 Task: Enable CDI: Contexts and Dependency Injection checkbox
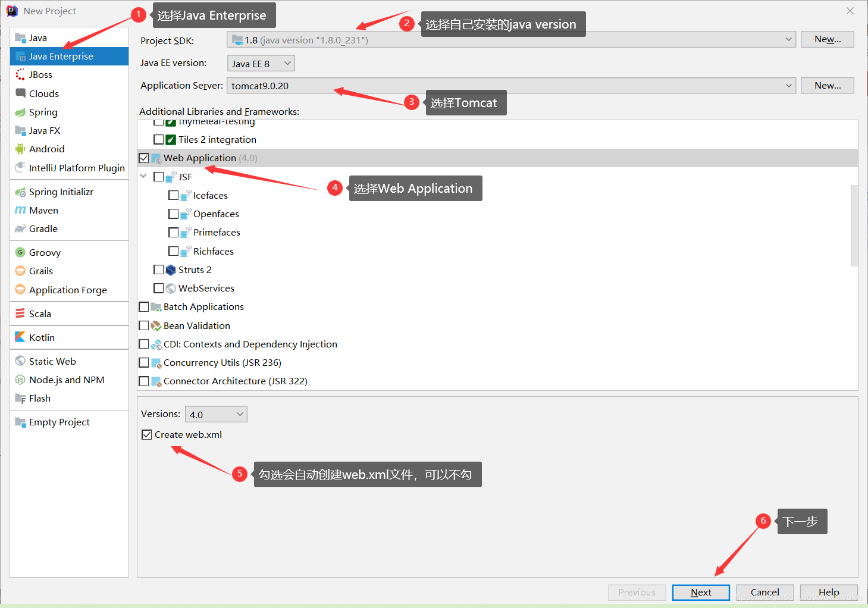coord(144,344)
